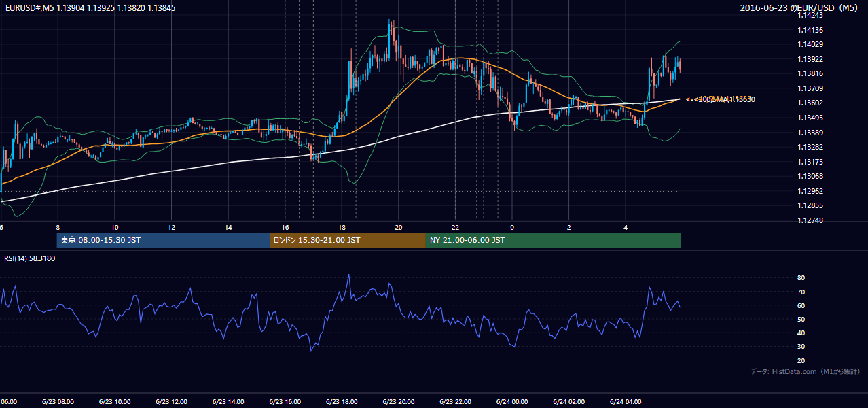
Task: Click price axis label 1.13495
Action: (x=811, y=118)
